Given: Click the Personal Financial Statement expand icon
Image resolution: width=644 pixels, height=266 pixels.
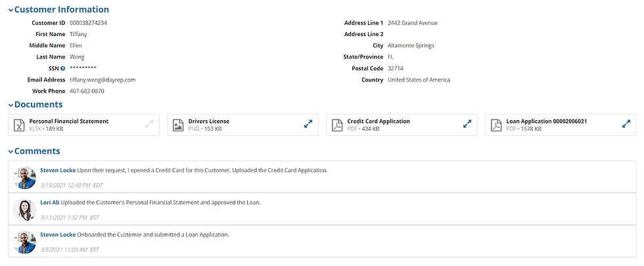Looking at the screenshot, I should pyautogui.click(x=149, y=123).
